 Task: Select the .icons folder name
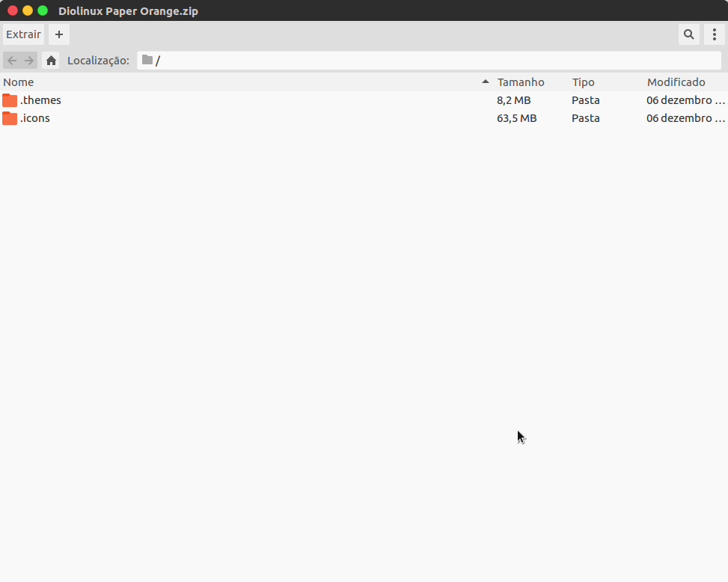[35, 118]
